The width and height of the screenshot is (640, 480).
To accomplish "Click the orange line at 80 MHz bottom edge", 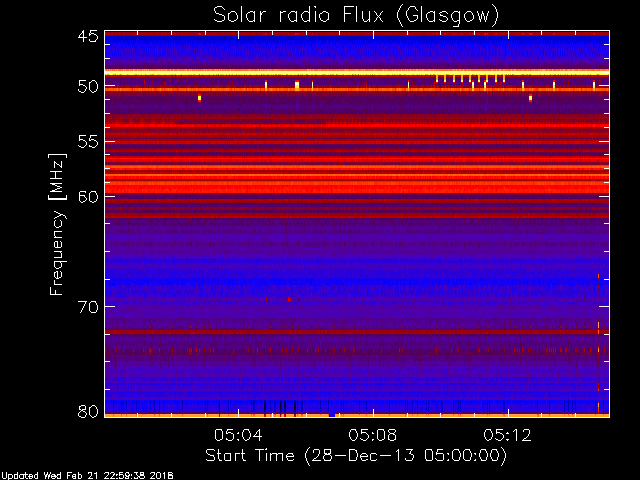I will point(357,416).
